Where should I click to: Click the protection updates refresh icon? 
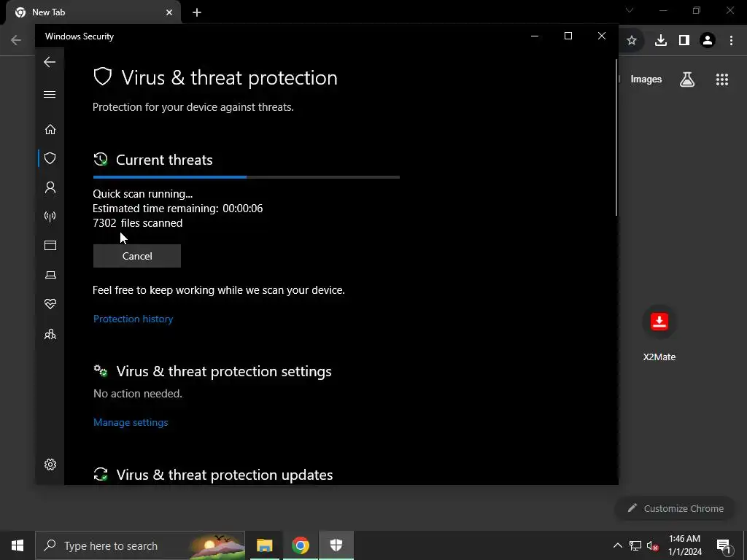101,474
